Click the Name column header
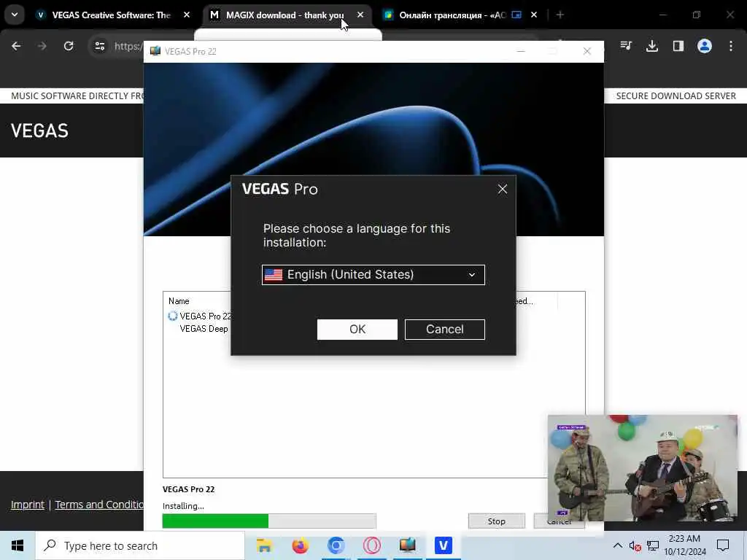Image resolution: width=747 pixels, height=560 pixels. coord(179,301)
